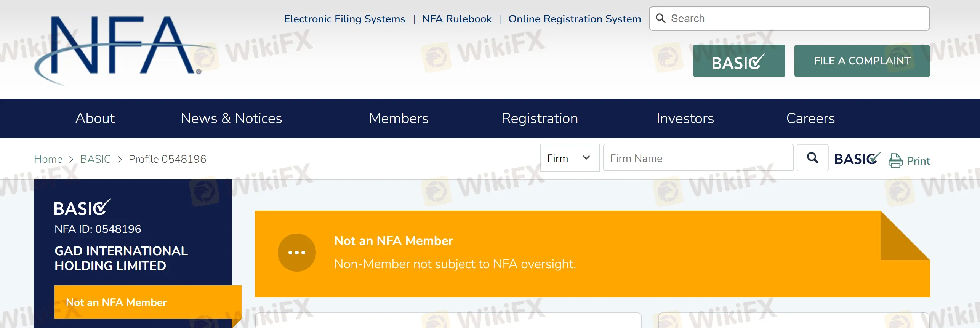Click the magnifier icon in top search
980x328 pixels.
tap(661, 18)
